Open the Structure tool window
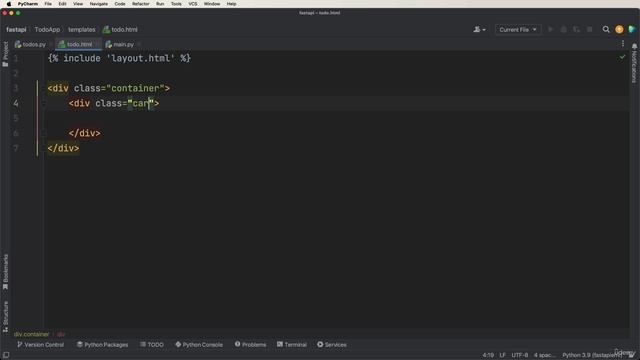This screenshot has height=360, width=640. 5,316
